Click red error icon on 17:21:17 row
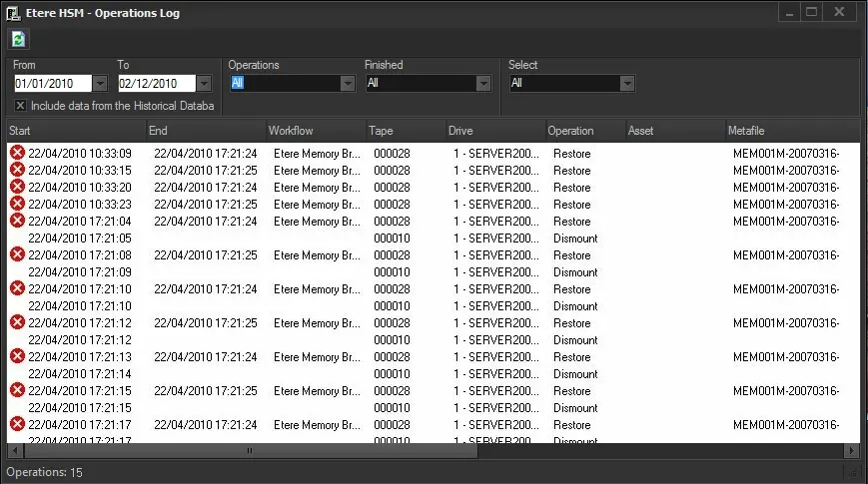868x484 pixels. [17, 424]
